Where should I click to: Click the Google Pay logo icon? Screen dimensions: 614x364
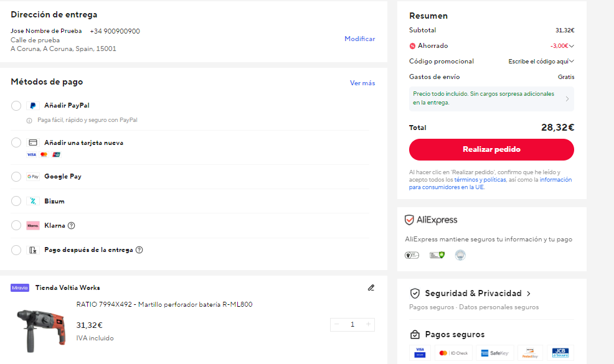33,177
